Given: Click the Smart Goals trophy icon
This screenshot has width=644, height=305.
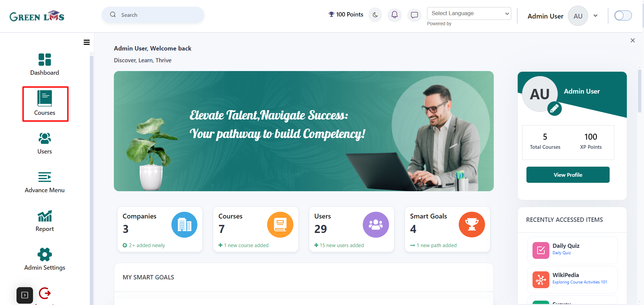Looking at the screenshot, I should pos(472,225).
